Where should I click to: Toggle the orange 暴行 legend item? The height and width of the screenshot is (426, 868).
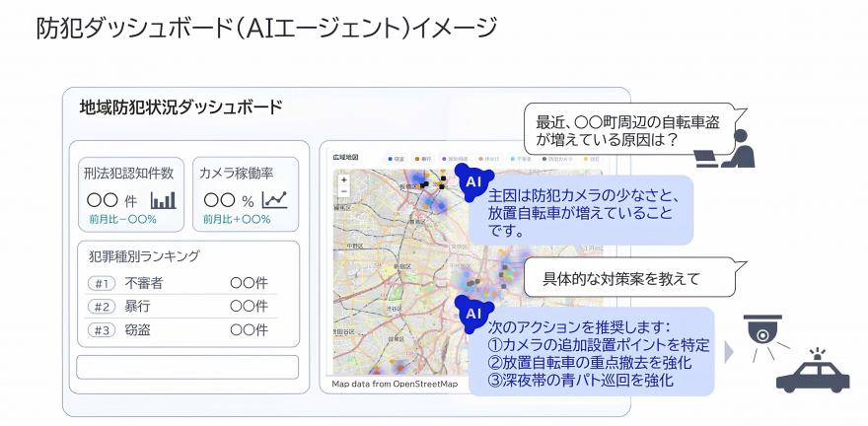[424, 159]
